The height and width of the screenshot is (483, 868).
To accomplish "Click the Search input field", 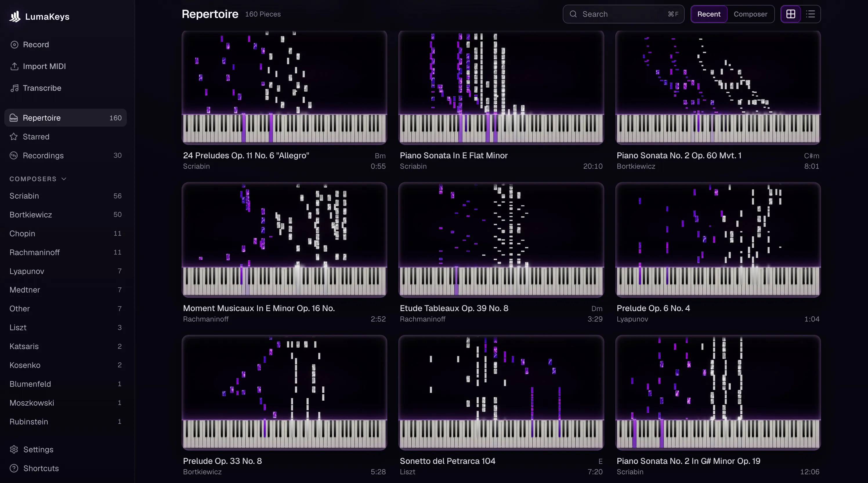I will click(623, 14).
